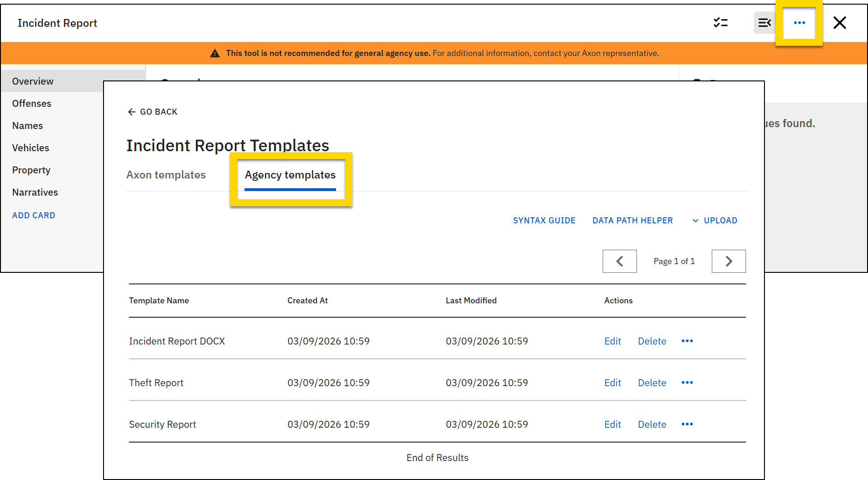The image size is (868, 480).
Task: Click the collapse sidebar icon in the header
Action: pyautogui.click(x=764, y=22)
